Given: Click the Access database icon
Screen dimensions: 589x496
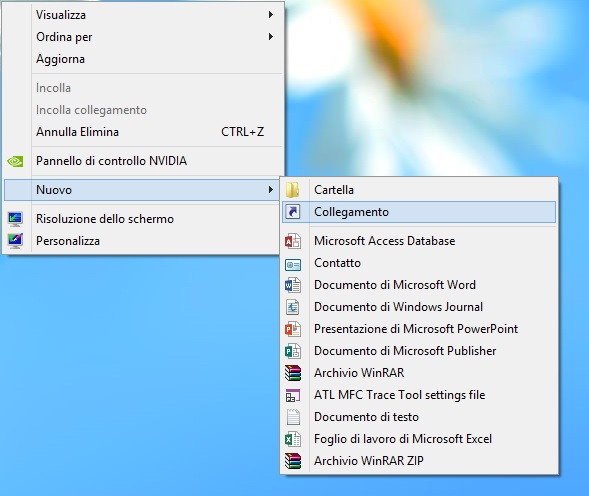Looking at the screenshot, I should tap(293, 241).
